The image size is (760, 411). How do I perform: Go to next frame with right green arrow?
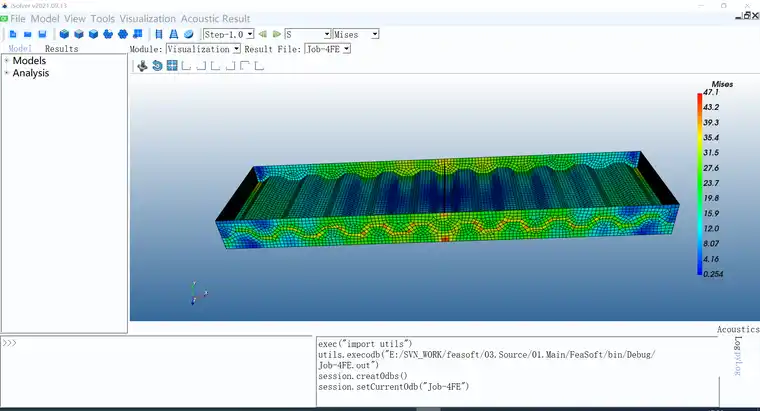click(276, 34)
